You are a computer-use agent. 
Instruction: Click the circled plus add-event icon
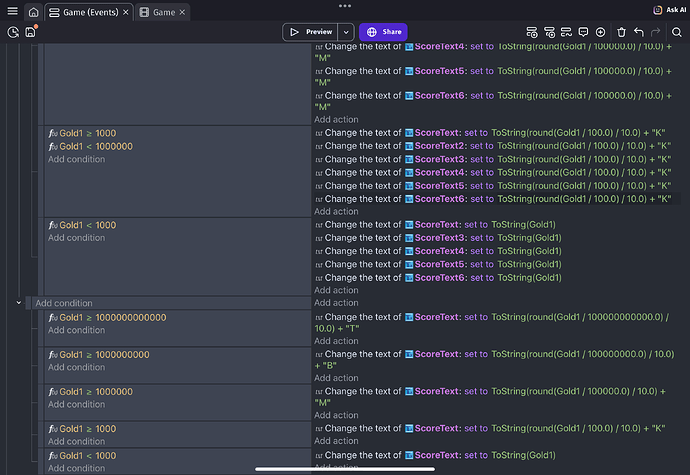(600, 32)
